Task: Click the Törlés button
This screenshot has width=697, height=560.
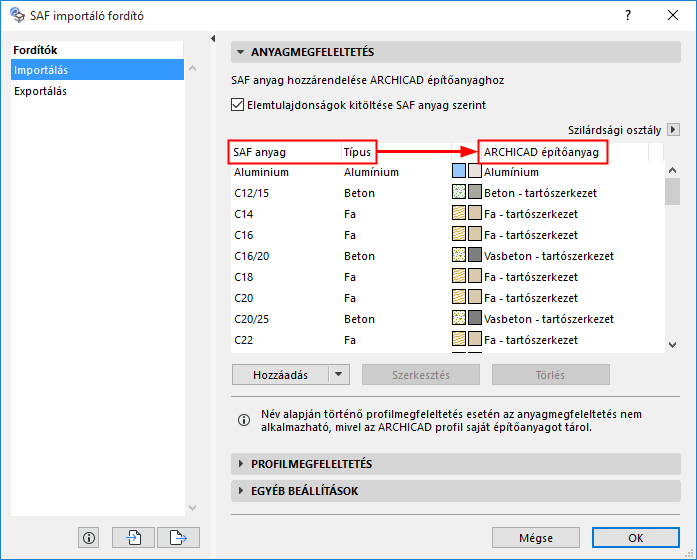Action: coord(550,375)
